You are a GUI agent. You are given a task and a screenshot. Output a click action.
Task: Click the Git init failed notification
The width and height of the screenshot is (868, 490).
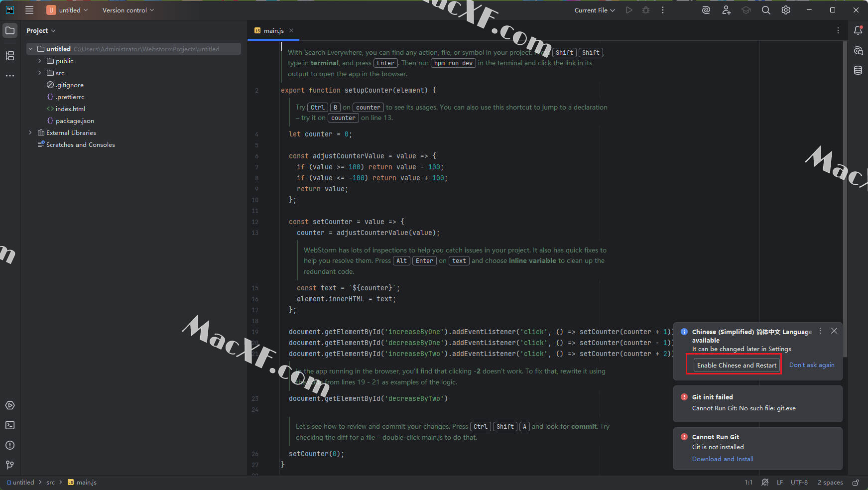(758, 403)
